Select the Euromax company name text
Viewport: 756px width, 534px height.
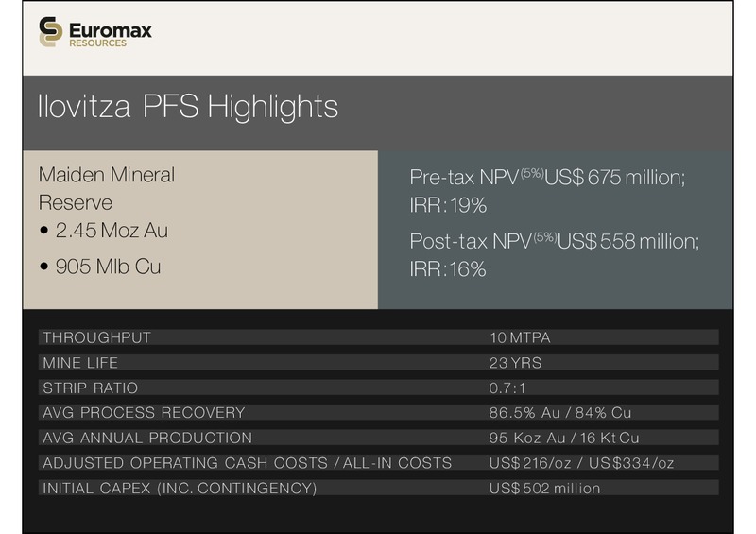[111, 30]
